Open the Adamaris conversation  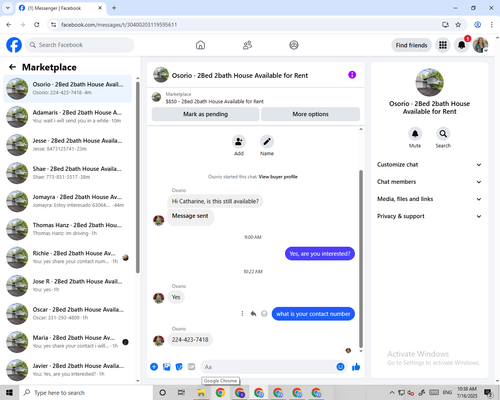click(x=67, y=117)
